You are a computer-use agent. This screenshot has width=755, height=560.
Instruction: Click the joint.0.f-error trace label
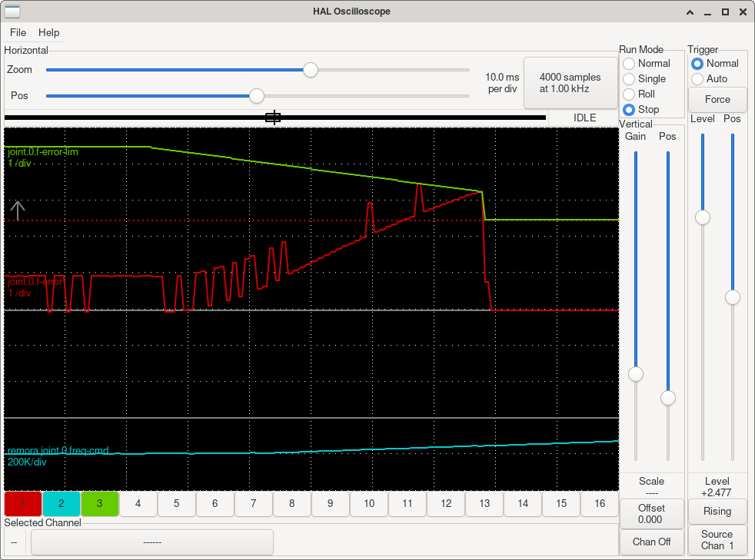point(35,282)
